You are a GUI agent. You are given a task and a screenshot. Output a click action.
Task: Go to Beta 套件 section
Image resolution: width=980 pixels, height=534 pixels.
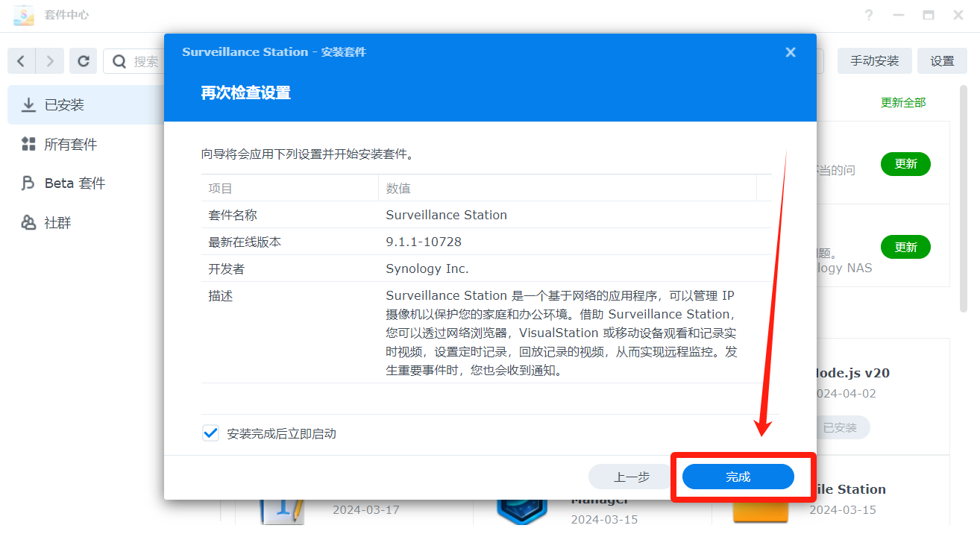pos(75,183)
